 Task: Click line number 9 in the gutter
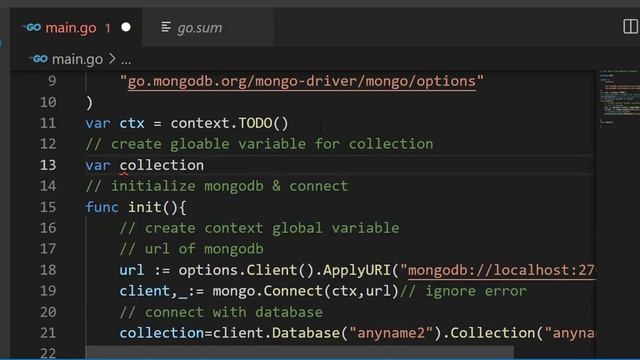(x=52, y=81)
